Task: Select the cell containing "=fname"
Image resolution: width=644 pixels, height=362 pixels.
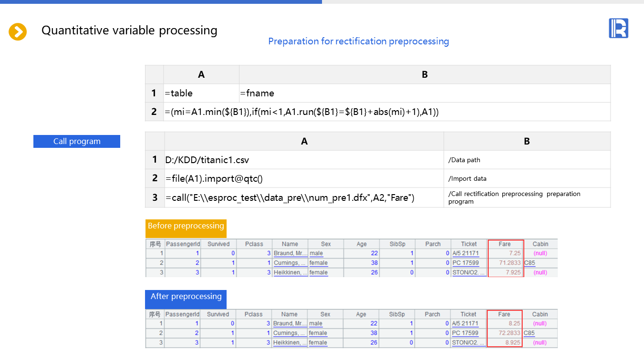Action: [425, 93]
